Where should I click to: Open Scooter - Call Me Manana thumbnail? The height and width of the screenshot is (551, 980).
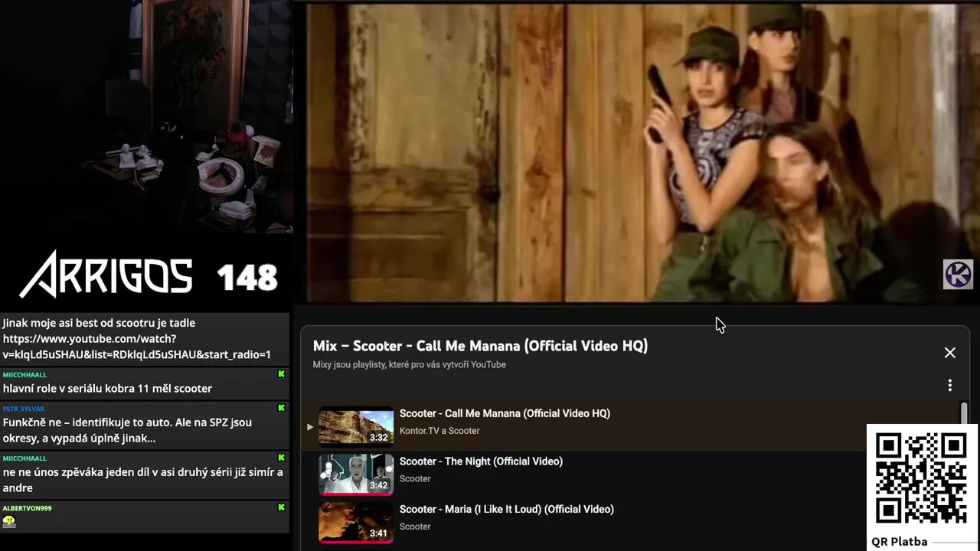click(x=356, y=426)
